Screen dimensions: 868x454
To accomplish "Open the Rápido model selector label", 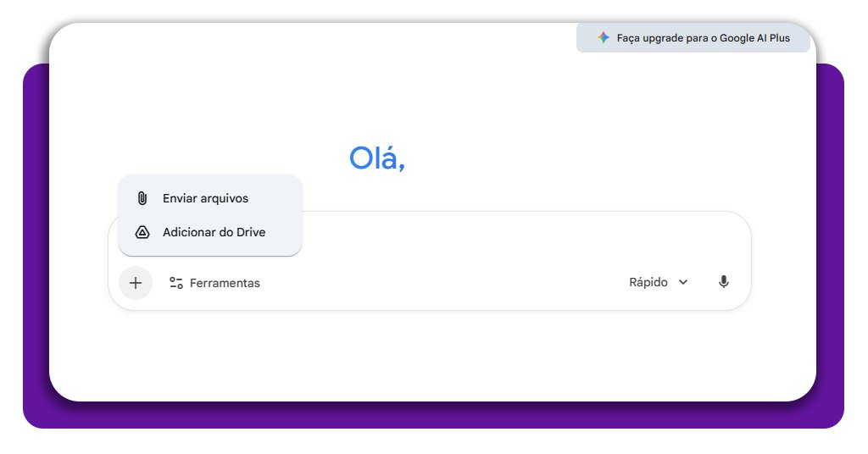I will point(648,283).
